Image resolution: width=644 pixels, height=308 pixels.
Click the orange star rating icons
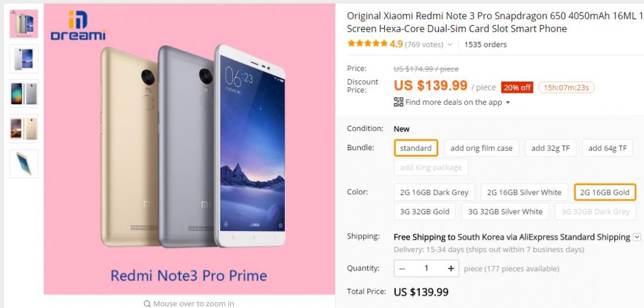pyautogui.click(x=367, y=44)
